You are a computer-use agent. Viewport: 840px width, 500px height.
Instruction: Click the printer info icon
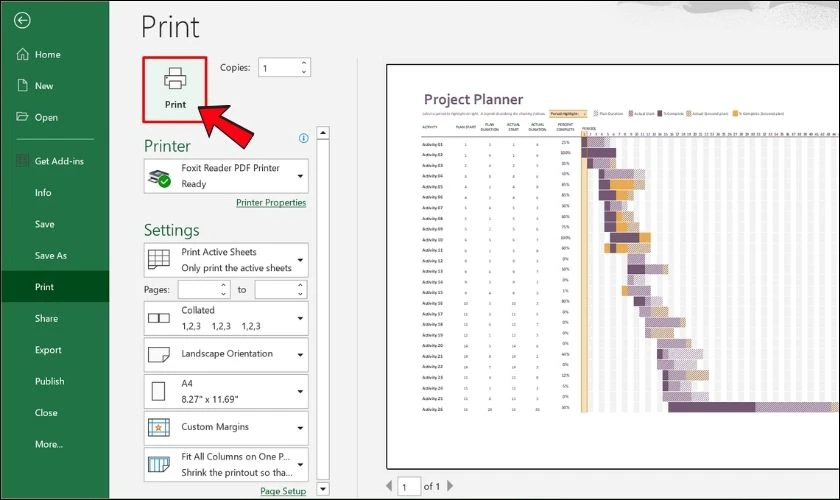click(303, 139)
